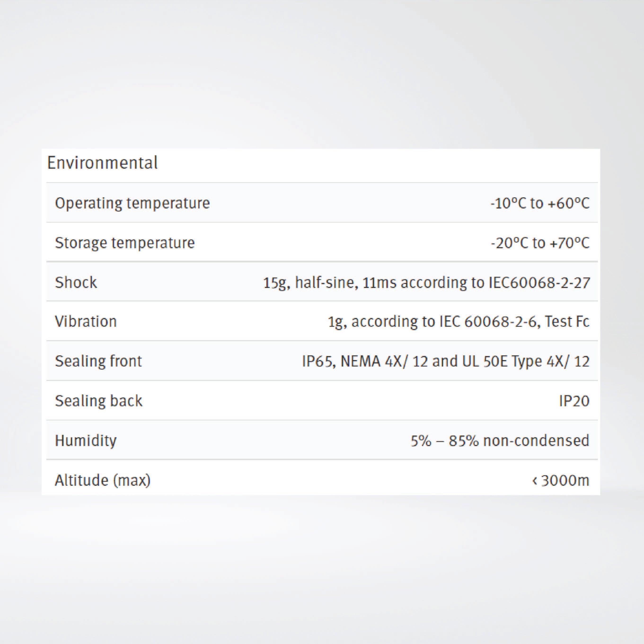
Task: Select the -20°C to +70°C value
Action: (540, 243)
